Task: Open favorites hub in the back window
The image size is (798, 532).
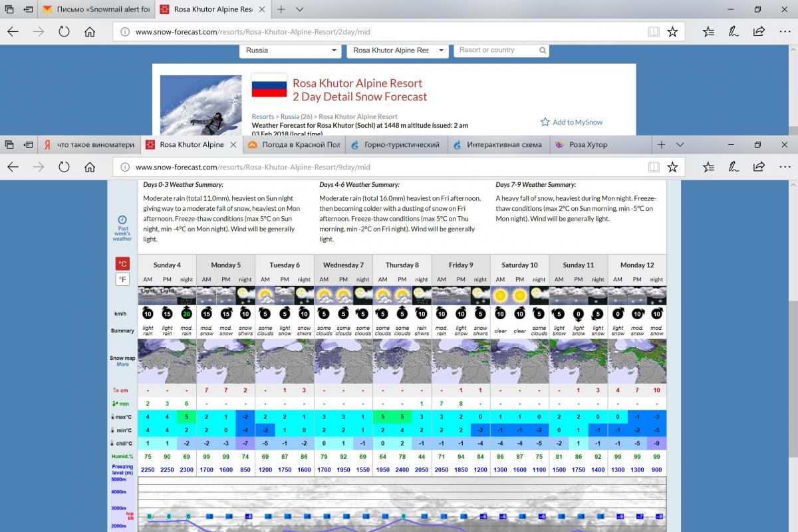Action: pyautogui.click(x=708, y=31)
